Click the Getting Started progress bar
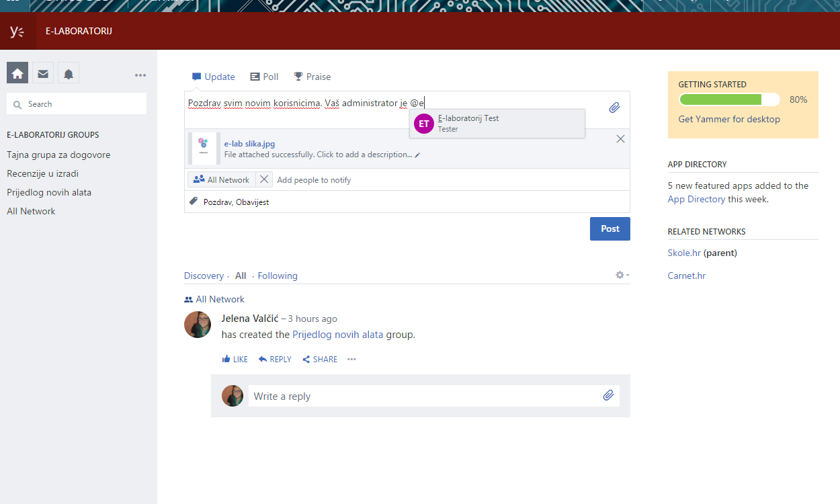The height and width of the screenshot is (504, 840). click(729, 99)
